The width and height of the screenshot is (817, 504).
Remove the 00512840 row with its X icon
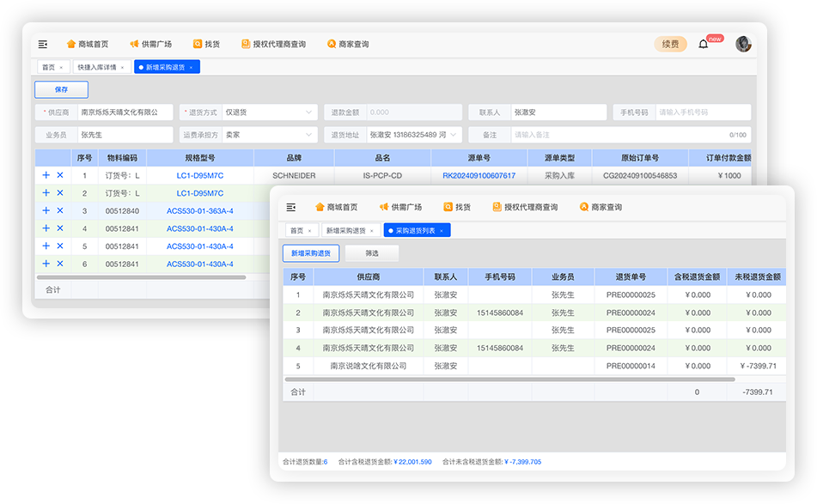point(60,210)
